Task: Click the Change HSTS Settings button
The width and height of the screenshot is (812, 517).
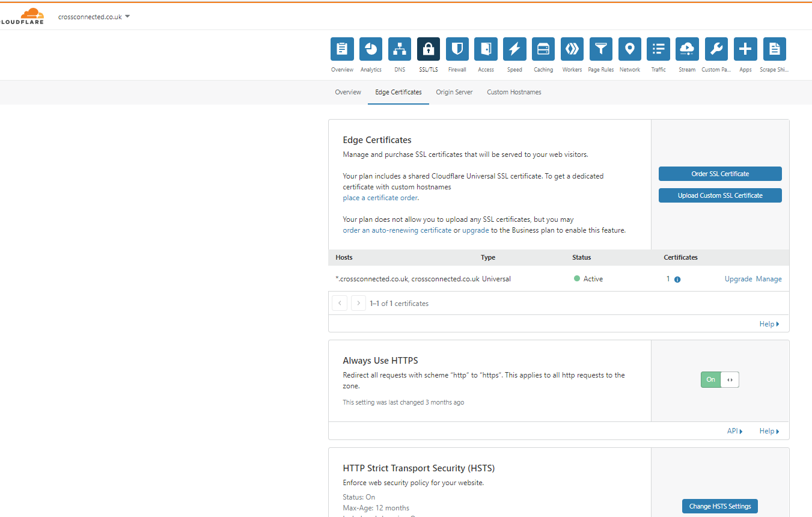Action: coord(720,506)
